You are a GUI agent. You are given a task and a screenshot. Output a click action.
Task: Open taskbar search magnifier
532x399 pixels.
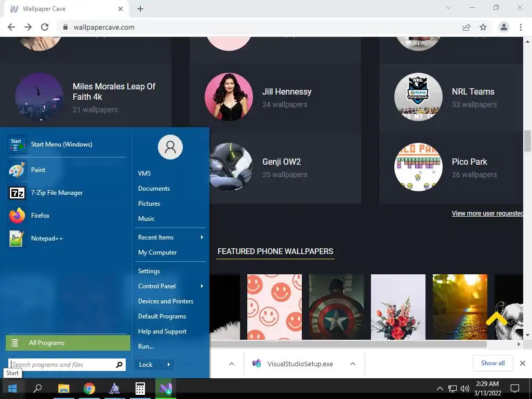pyautogui.click(x=37, y=388)
